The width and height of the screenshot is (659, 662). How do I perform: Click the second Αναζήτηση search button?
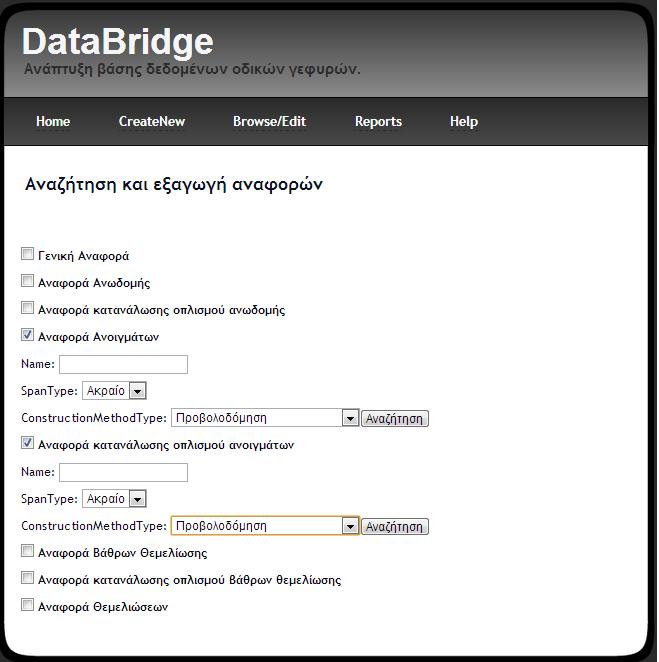click(x=395, y=527)
